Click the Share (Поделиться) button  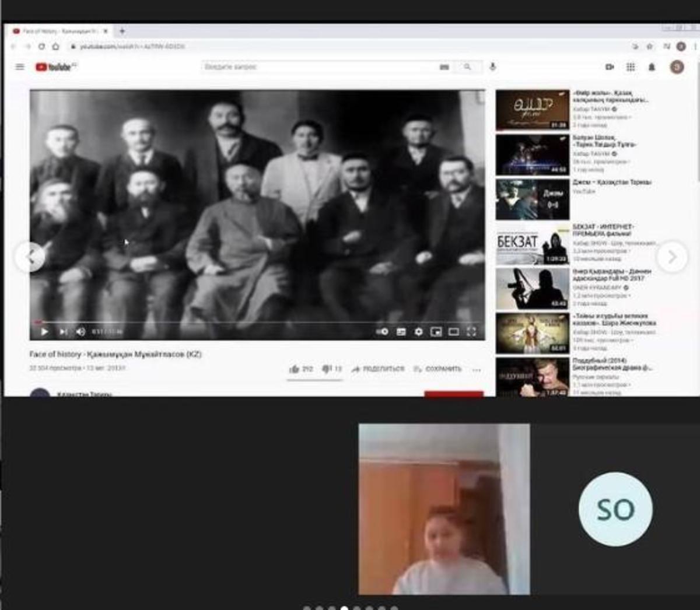(378, 369)
